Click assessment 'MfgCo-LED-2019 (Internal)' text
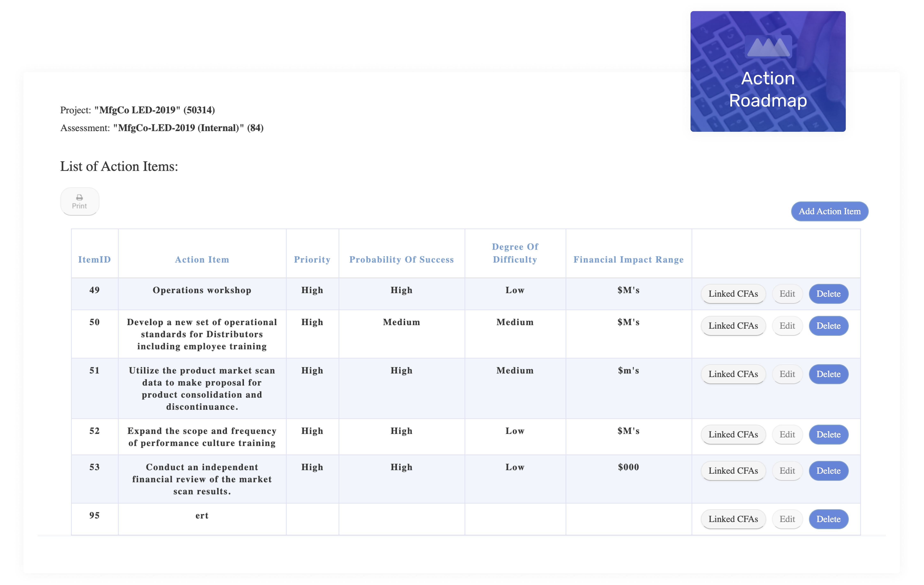Viewport: 924px width, 585px height. click(x=178, y=128)
